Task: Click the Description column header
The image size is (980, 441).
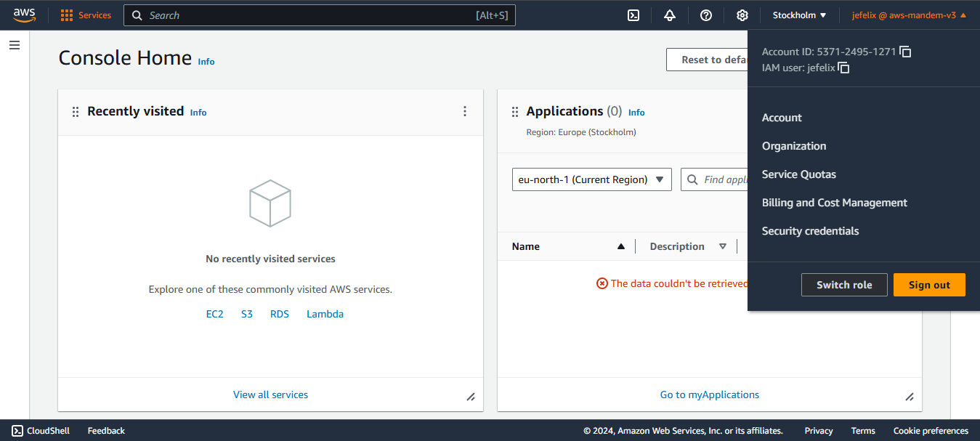Action: pyautogui.click(x=677, y=246)
